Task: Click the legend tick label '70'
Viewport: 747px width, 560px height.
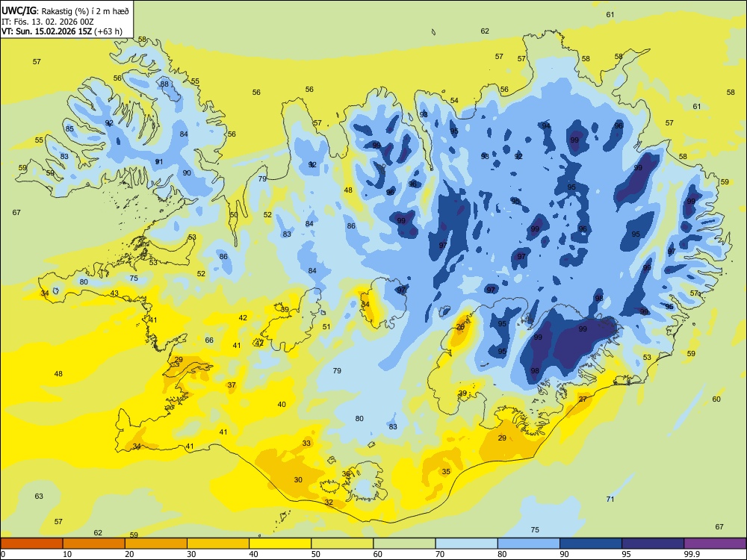Action: pyautogui.click(x=440, y=554)
